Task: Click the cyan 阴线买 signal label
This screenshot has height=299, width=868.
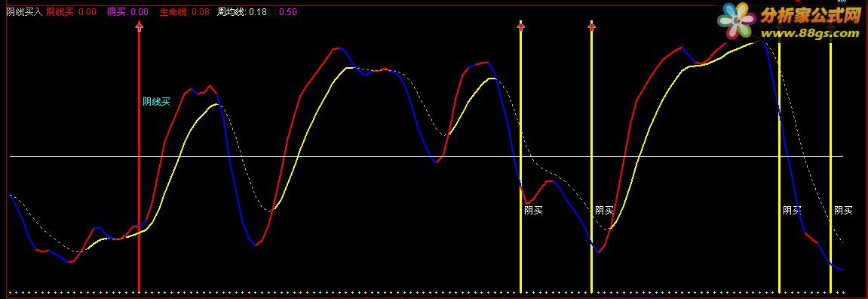Action: point(157,101)
